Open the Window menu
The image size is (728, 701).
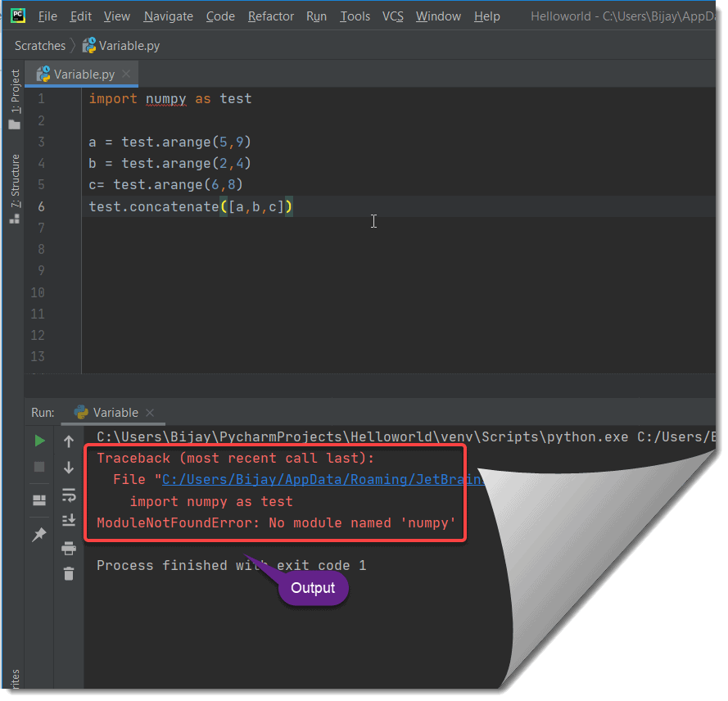[438, 16]
